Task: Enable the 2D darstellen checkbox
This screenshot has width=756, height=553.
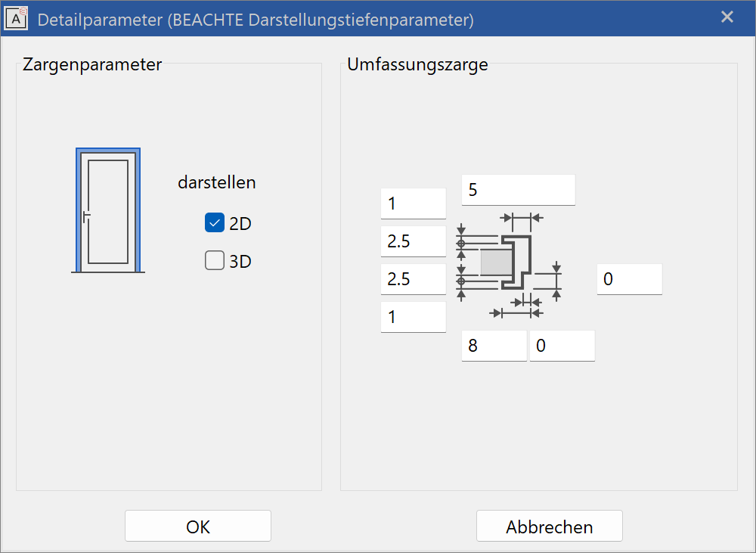Action: [215, 223]
